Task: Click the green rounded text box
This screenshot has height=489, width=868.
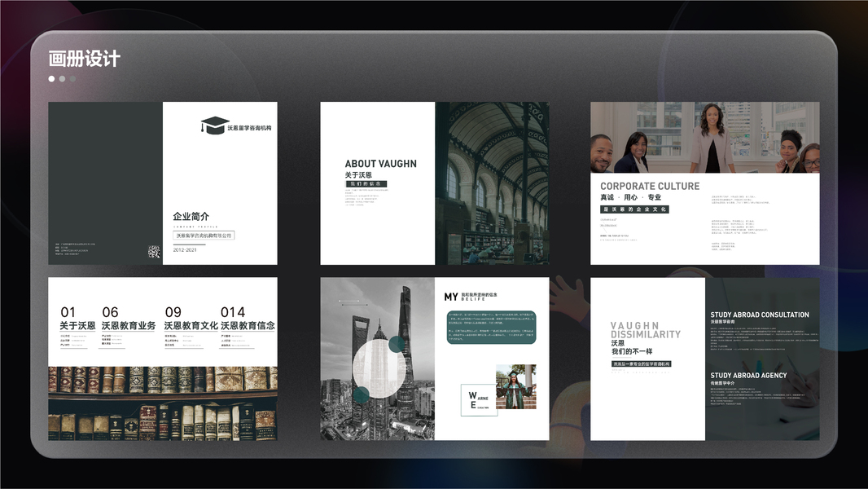Action: click(x=492, y=328)
